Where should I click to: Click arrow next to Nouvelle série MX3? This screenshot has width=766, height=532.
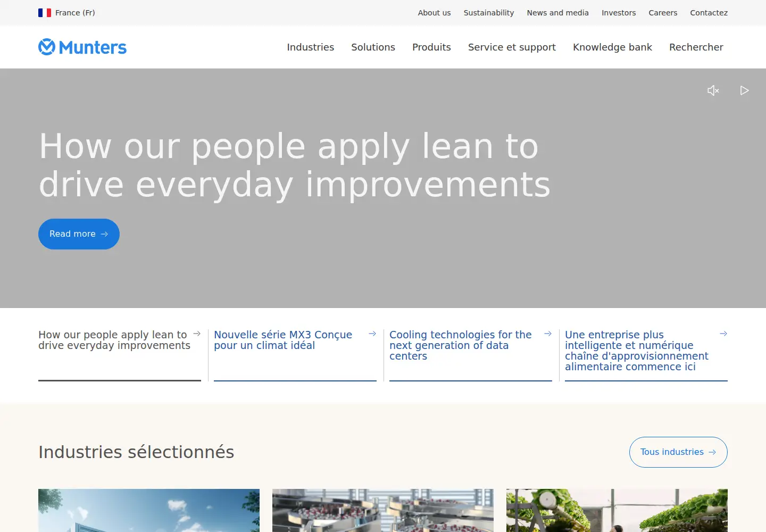click(372, 334)
